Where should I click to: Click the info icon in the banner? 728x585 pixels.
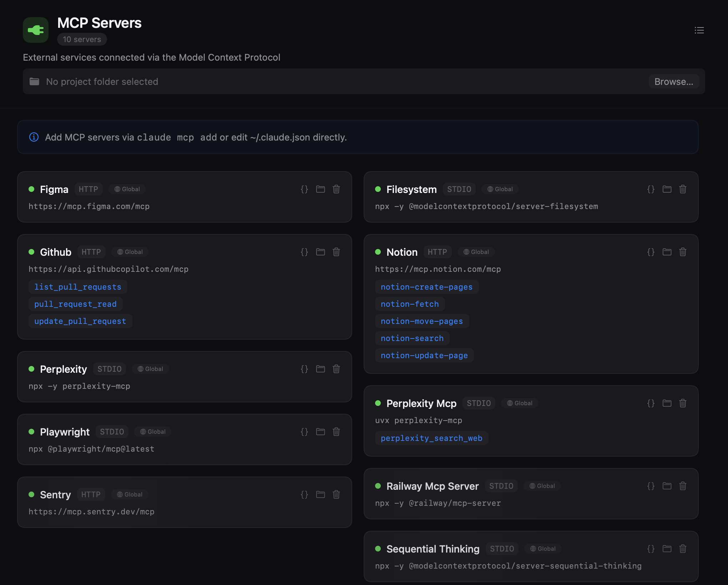click(34, 137)
